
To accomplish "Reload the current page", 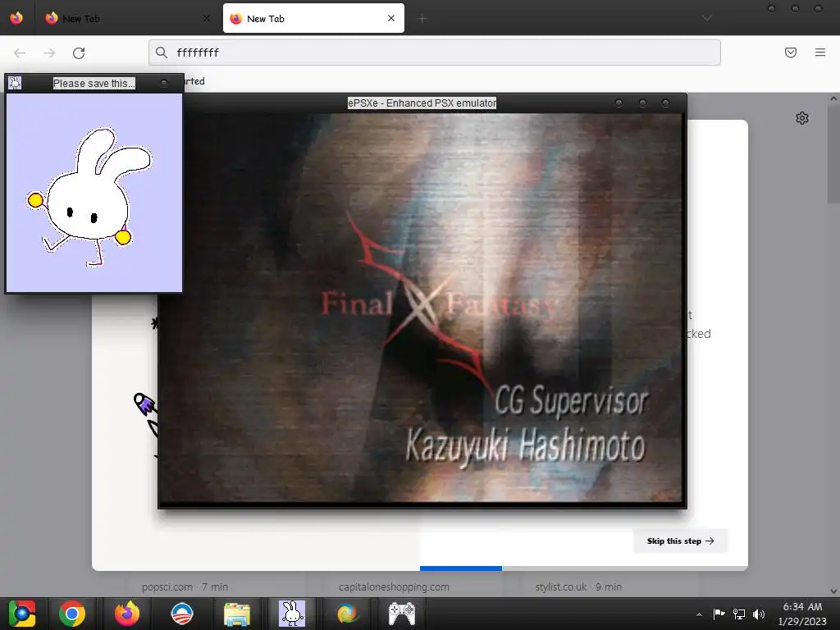I will click(79, 52).
